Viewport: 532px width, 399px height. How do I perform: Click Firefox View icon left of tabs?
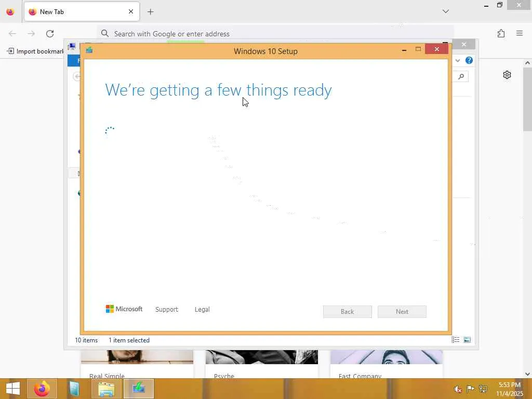pos(10,12)
